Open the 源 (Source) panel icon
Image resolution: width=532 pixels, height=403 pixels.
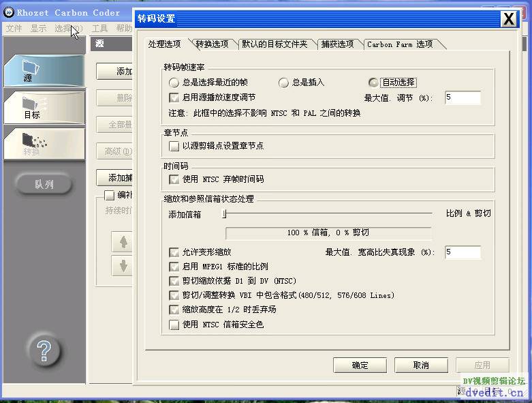44,71
